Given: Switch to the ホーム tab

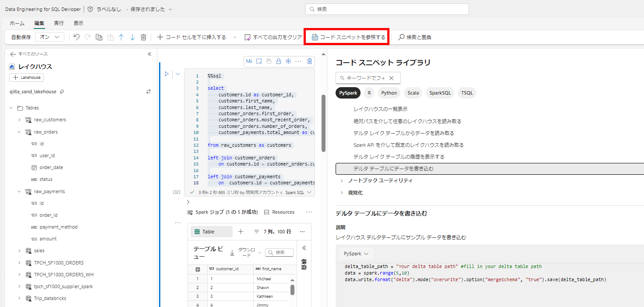Looking at the screenshot, I should [x=17, y=23].
